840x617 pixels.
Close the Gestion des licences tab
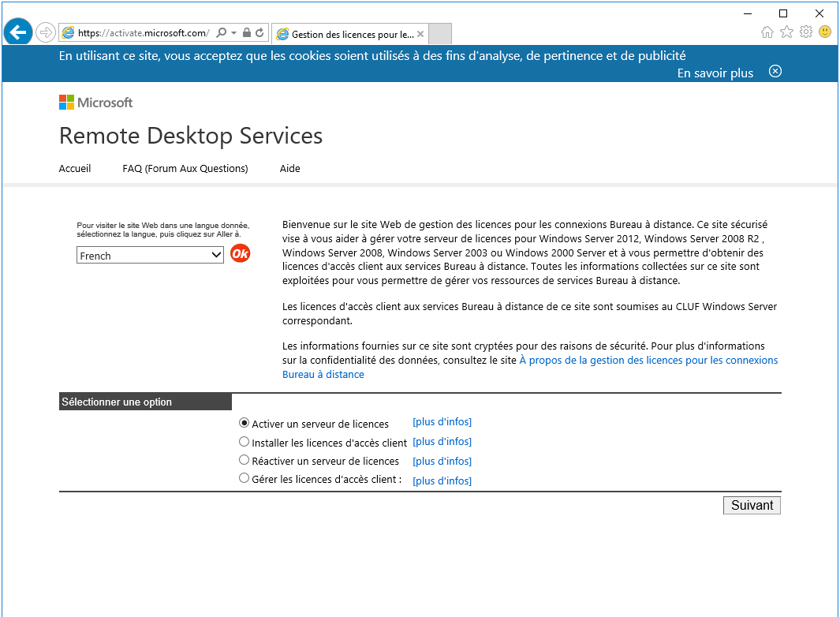420,34
